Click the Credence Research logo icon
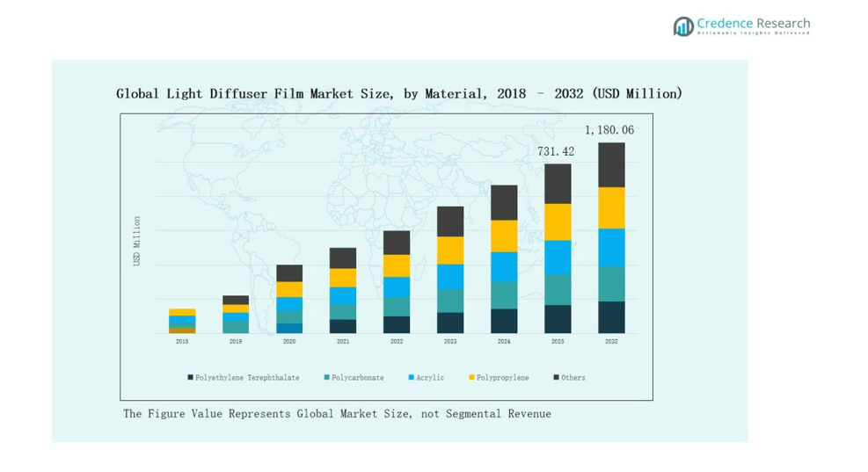This screenshot has height=472, width=868. click(683, 26)
